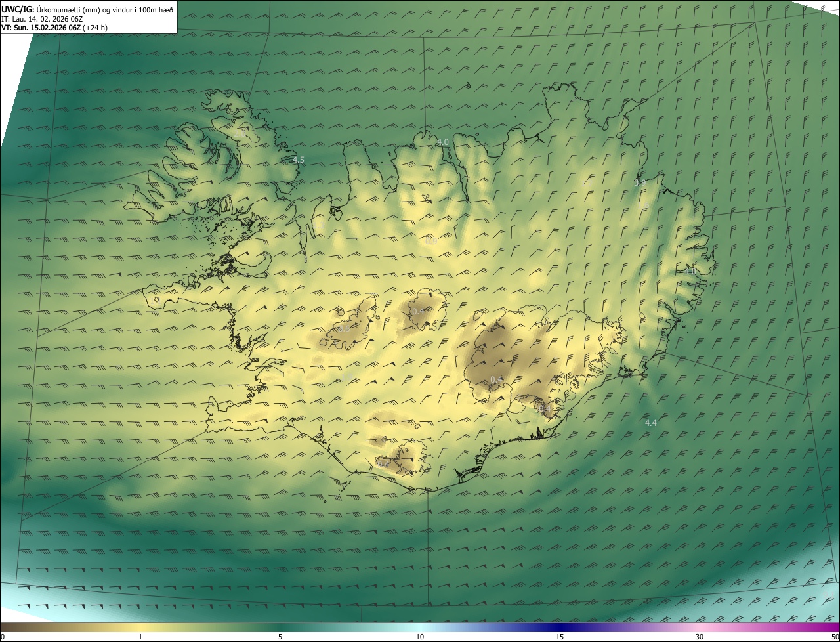Click the 'VT: Sun. 15.02.2026 06Z (+24 h)' line

tap(53, 28)
